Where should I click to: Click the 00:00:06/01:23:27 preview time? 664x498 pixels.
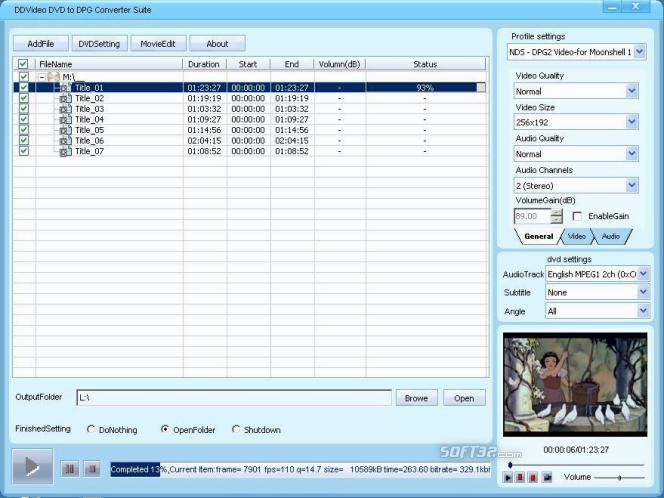(576, 450)
